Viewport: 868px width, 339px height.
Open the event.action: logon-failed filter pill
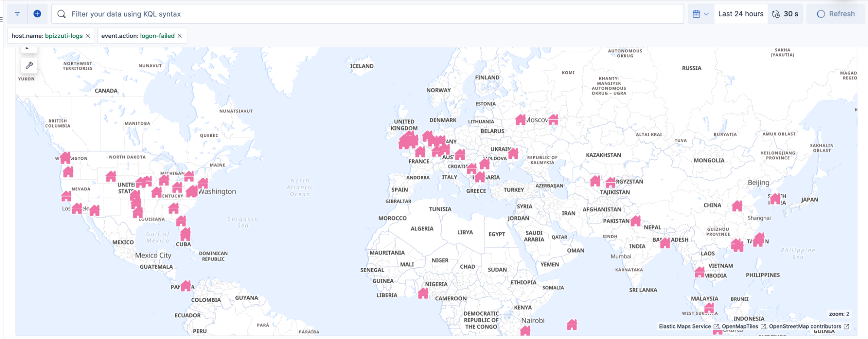tap(138, 36)
